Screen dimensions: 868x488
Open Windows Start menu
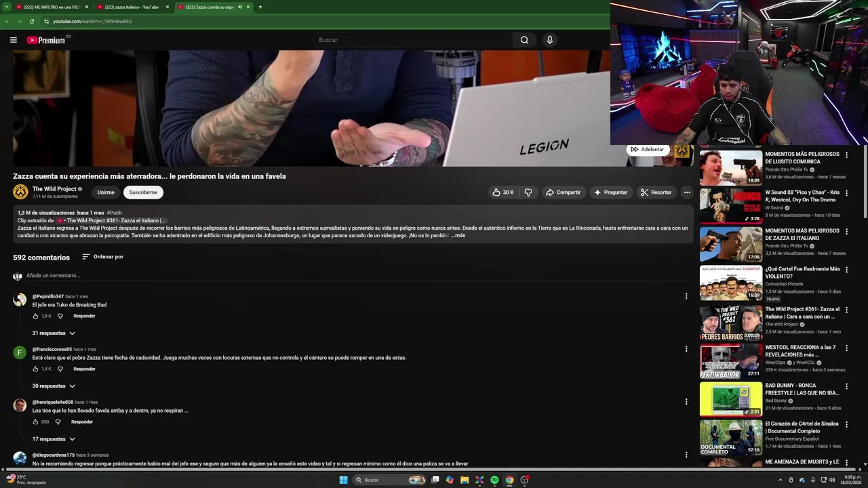pyautogui.click(x=343, y=480)
